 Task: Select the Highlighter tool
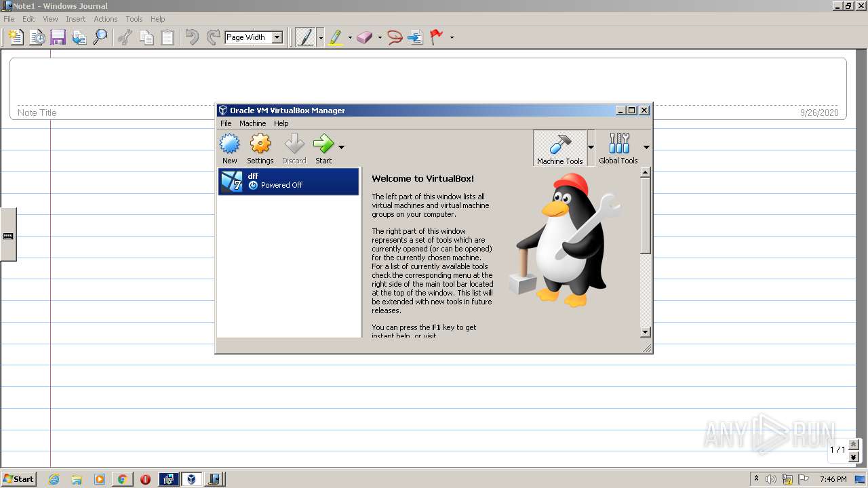[x=336, y=37]
